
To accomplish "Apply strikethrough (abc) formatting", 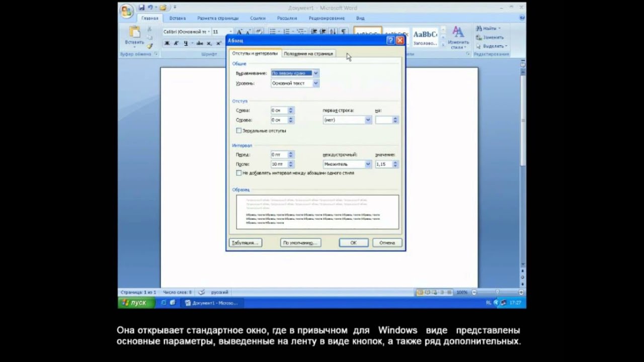I will 199,43.
